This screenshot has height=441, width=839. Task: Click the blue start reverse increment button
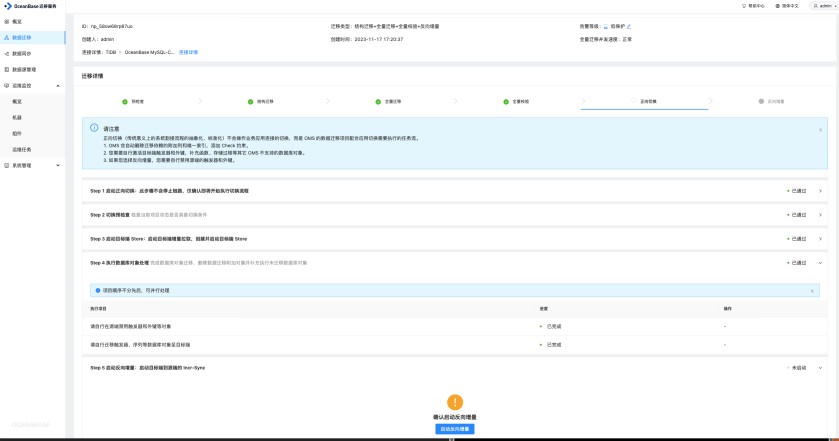(x=455, y=429)
